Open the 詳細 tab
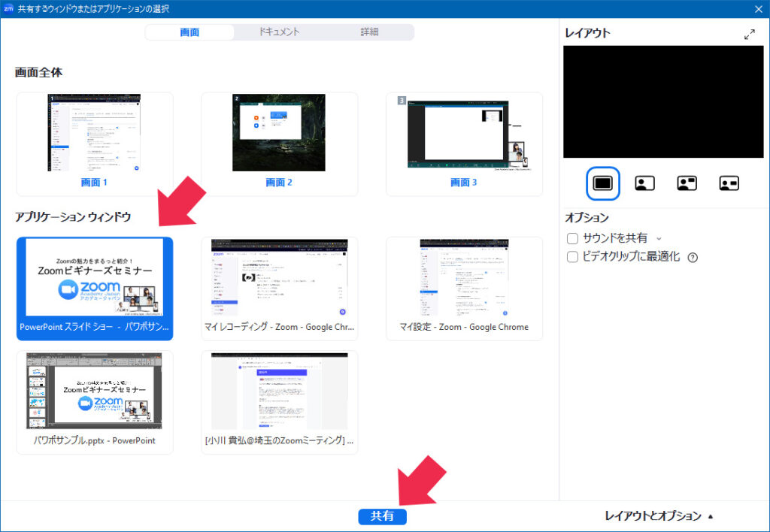This screenshot has width=770, height=532. coord(369,32)
